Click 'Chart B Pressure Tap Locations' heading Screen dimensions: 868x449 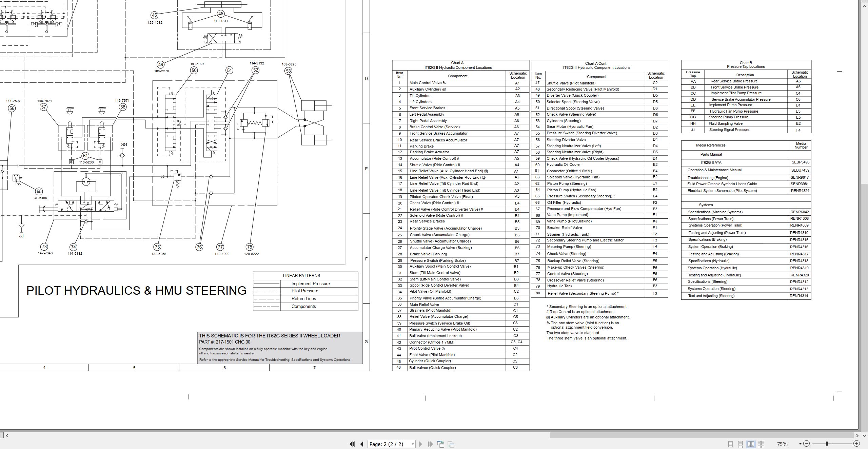pos(746,65)
